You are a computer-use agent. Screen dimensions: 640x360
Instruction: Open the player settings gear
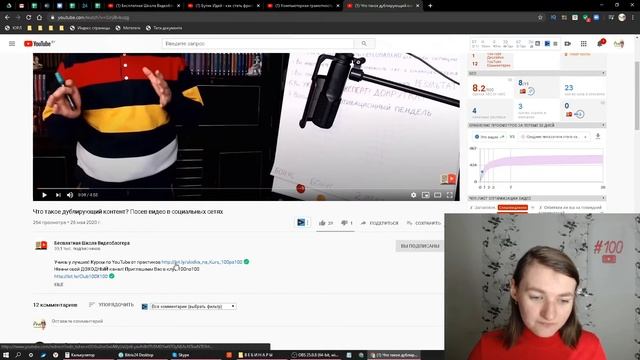(413, 195)
